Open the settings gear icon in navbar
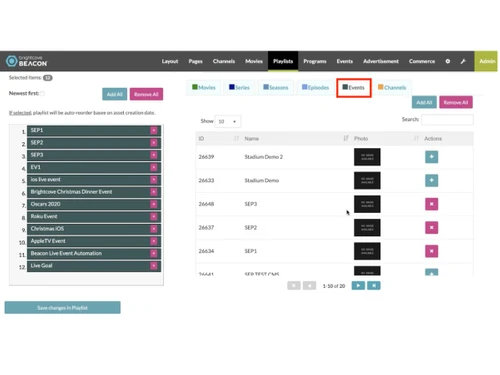Image resolution: width=500 pixels, height=375 pixels. tap(448, 61)
